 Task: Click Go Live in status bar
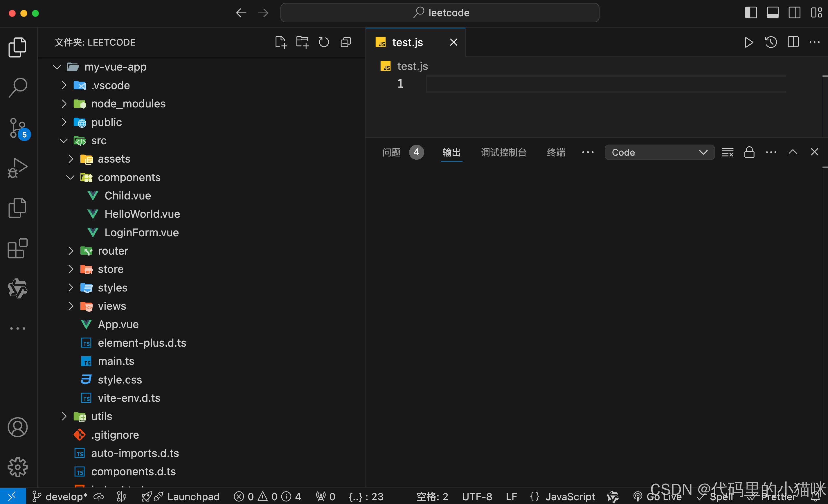(658, 497)
